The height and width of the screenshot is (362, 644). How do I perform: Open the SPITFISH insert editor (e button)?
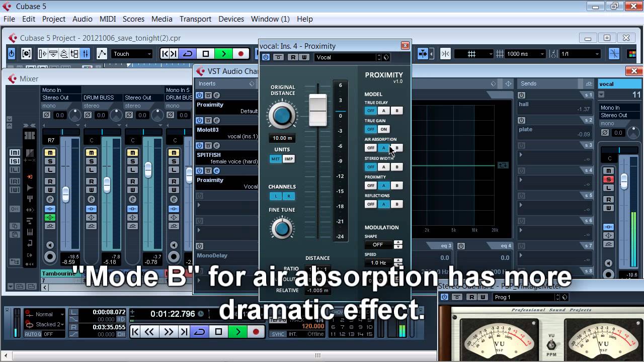tap(216, 146)
